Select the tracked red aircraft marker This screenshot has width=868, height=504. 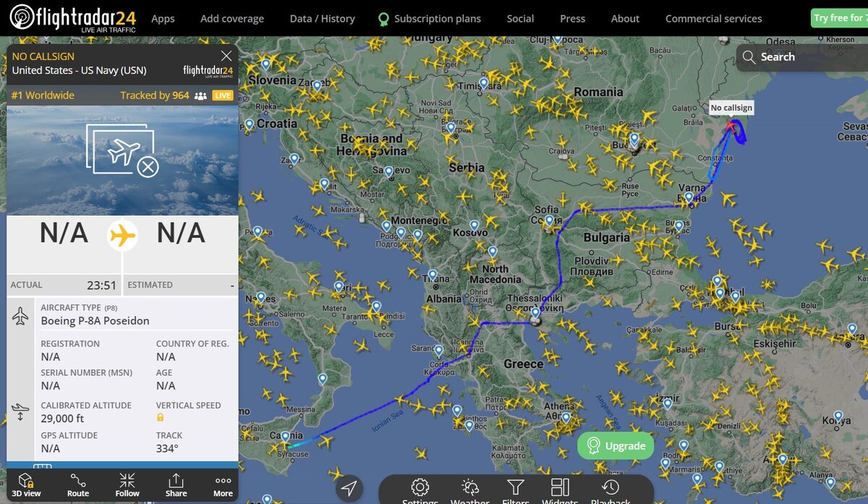pyautogui.click(x=733, y=127)
